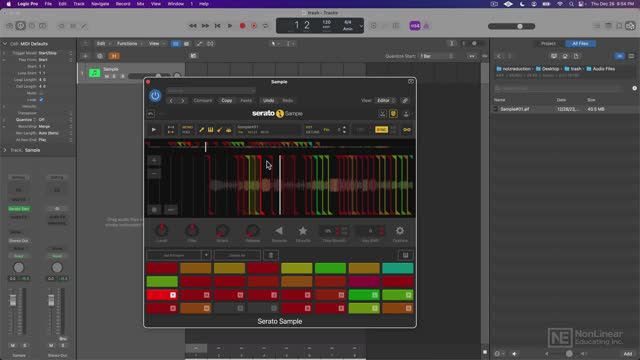Open the Record menu
Screen dimensions: 640x360
pos(123,4)
